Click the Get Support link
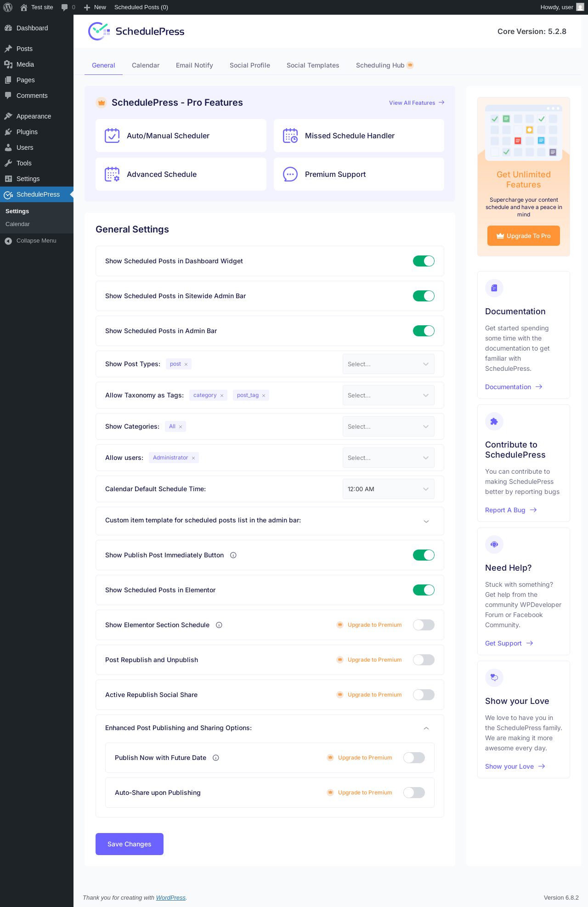This screenshot has width=588, height=907. tap(509, 643)
